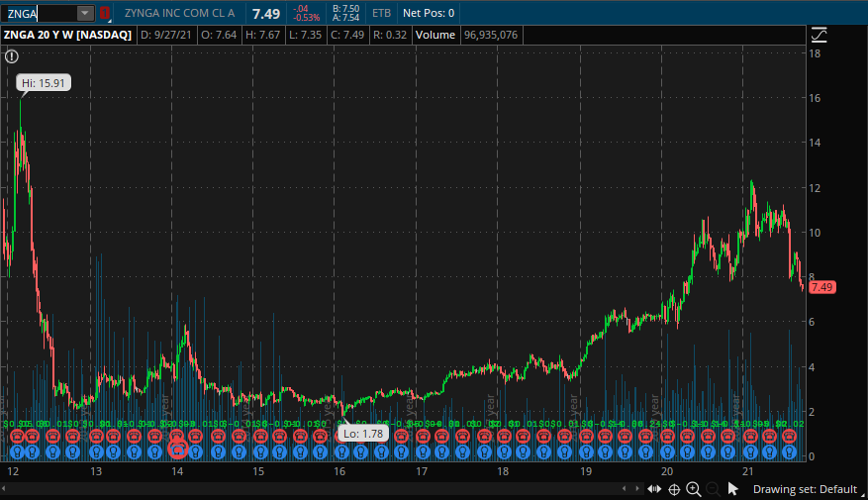868x500 pixels.
Task: Click the red link-color number 1 icon
Action: click(104, 13)
